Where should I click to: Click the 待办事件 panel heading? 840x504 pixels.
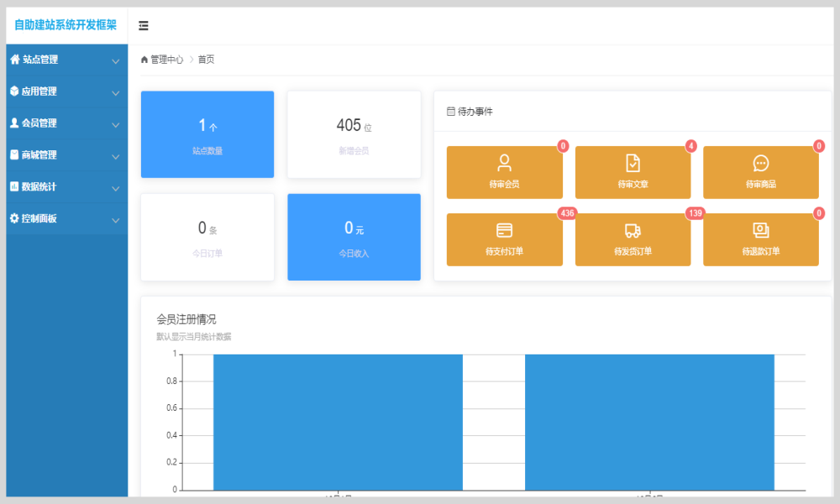[x=475, y=112]
